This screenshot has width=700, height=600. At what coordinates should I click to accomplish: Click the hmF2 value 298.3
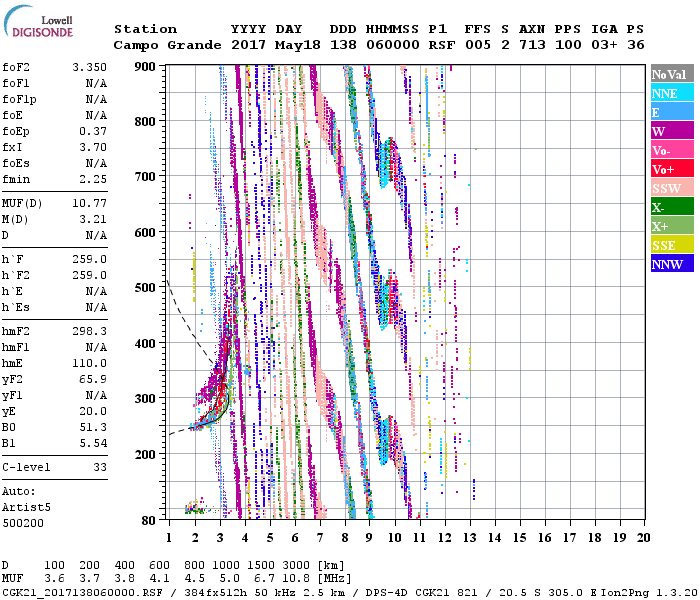point(89,332)
